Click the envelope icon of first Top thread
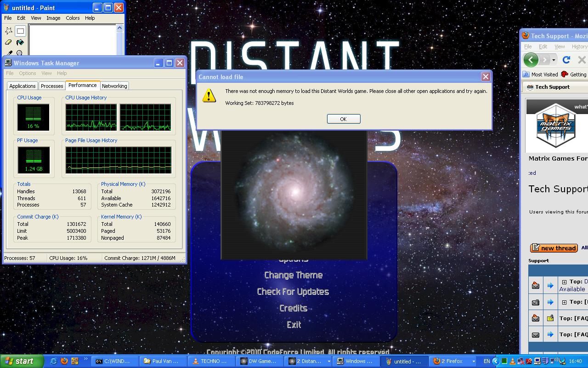The image size is (588, 368). click(x=536, y=286)
